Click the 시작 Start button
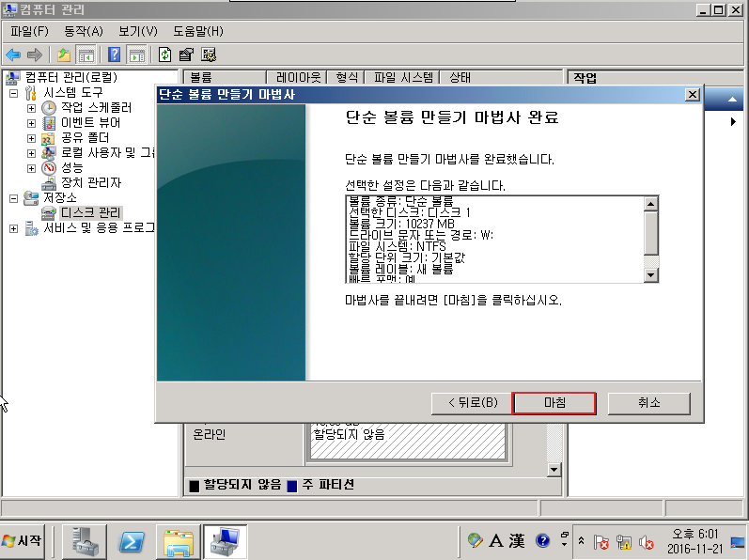This screenshot has height=560, width=749. (x=23, y=541)
